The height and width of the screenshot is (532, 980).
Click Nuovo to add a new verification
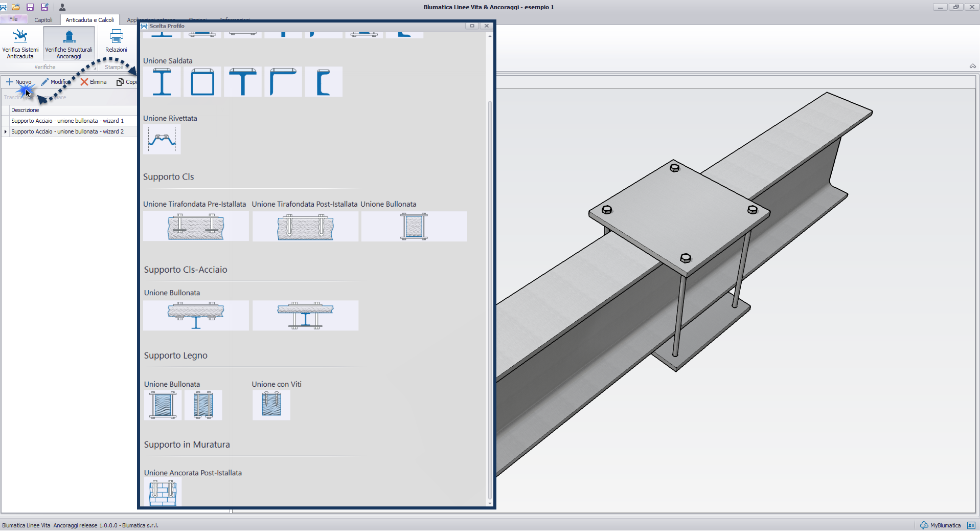[19, 82]
